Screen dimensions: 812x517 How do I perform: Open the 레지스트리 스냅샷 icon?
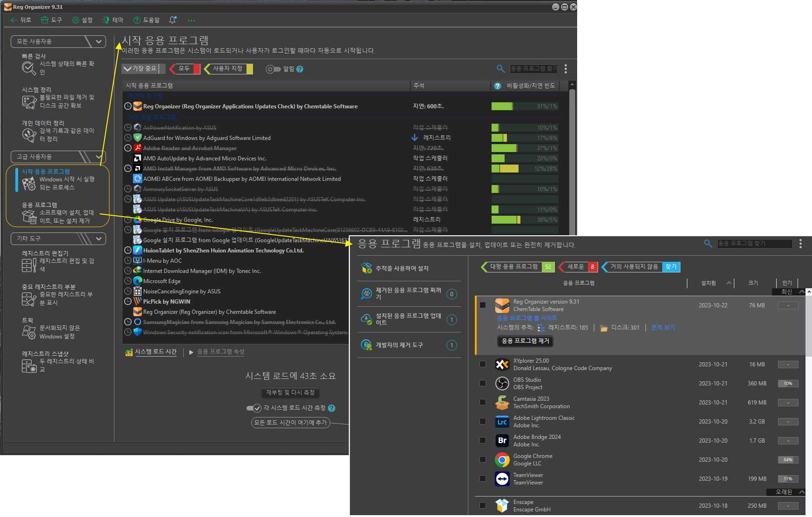[x=29, y=366]
